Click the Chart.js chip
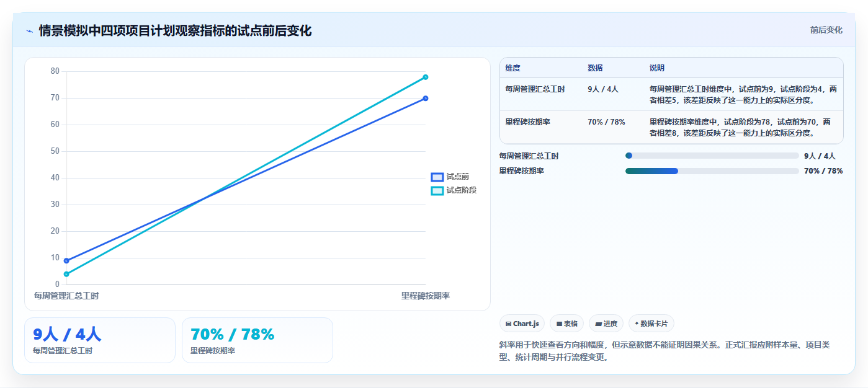Image resolution: width=868 pixels, height=388 pixels. click(x=522, y=324)
